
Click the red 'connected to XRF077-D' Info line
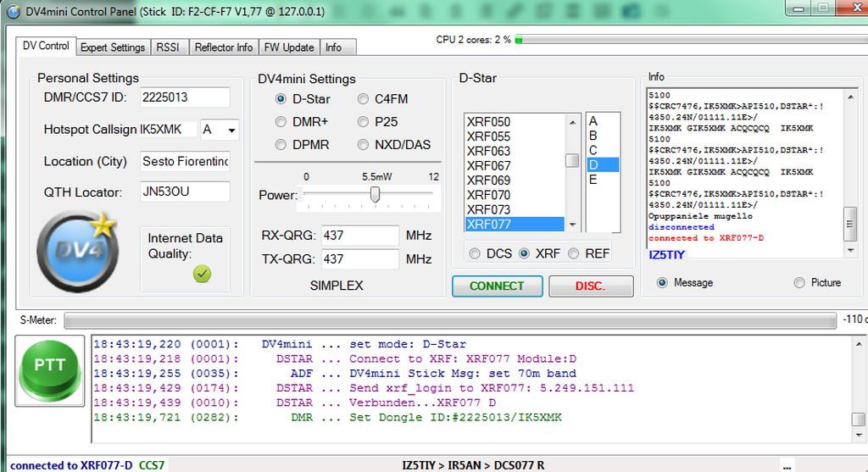706,238
